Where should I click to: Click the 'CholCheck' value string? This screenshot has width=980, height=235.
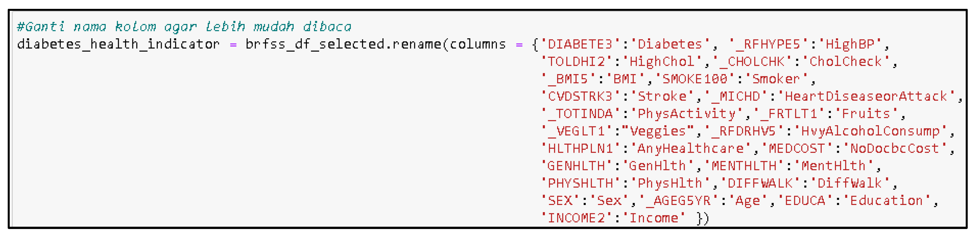pyautogui.click(x=845, y=62)
